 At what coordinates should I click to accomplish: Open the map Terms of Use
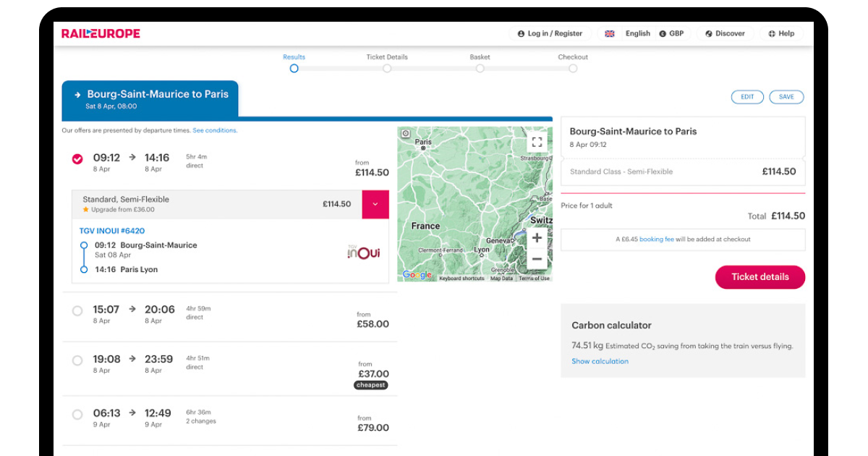534,278
